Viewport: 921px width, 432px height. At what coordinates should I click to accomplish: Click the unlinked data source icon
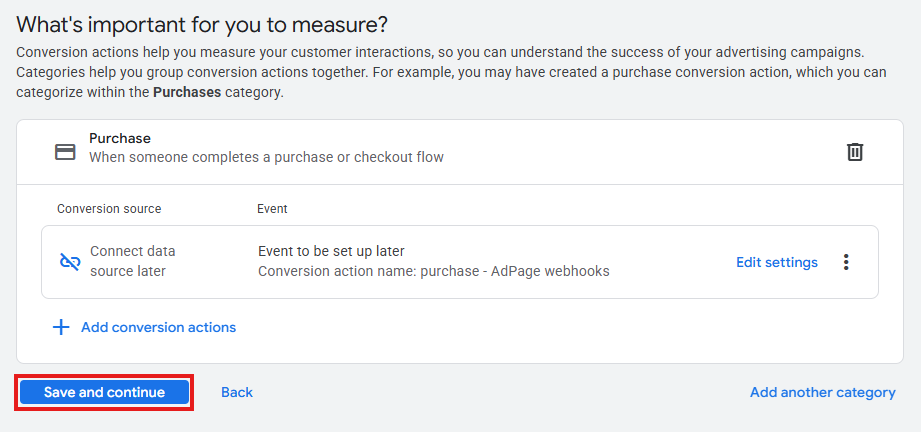click(x=70, y=262)
